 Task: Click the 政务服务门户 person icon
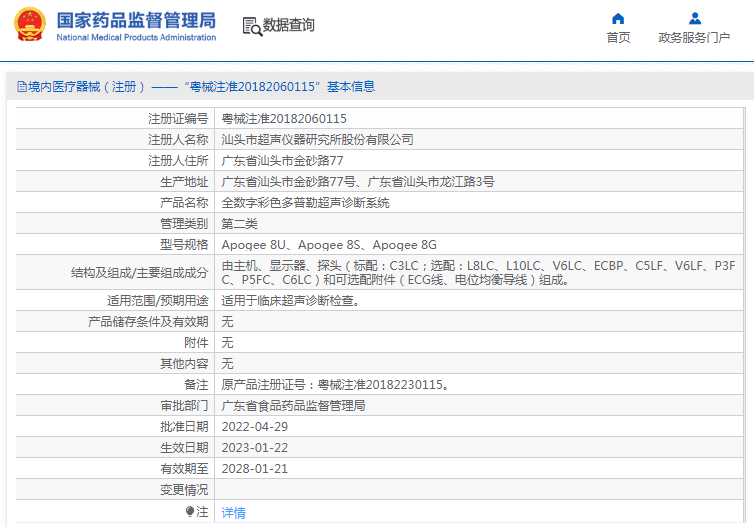(694, 18)
